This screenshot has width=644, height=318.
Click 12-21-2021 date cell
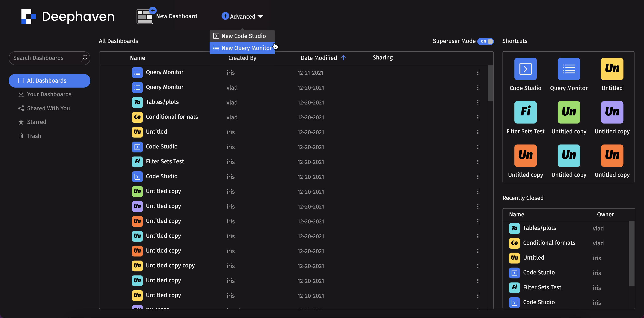tap(310, 73)
